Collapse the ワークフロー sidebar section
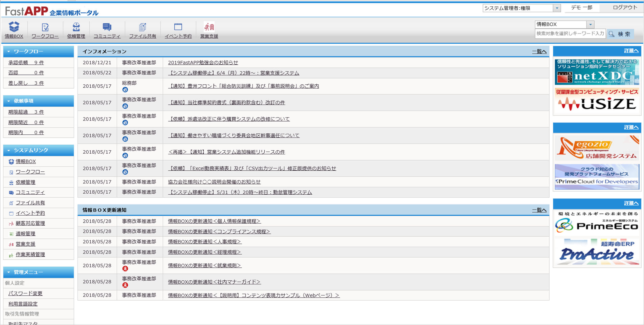Image resolution: width=644 pixels, height=325 pixels. coord(9,51)
